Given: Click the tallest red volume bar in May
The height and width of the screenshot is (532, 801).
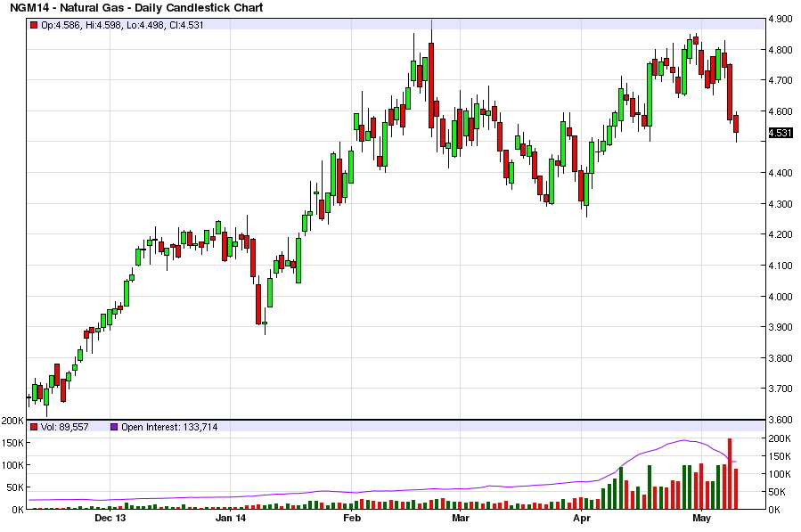Looking at the screenshot, I should [x=730, y=474].
